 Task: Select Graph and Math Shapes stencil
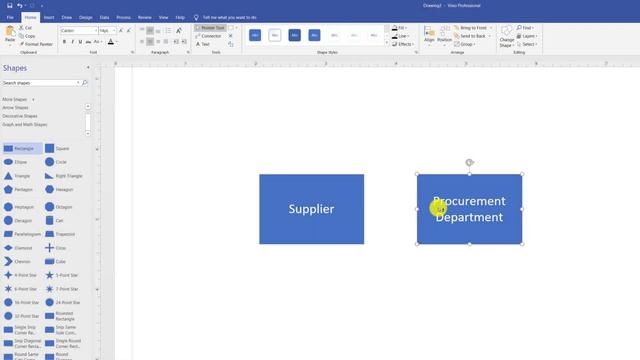tap(25, 124)
